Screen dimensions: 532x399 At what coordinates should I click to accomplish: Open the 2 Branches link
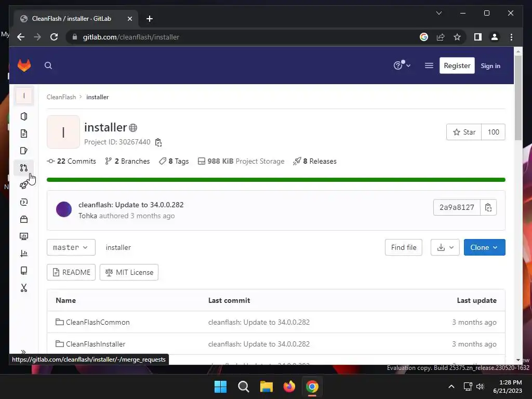coord(127,161)
